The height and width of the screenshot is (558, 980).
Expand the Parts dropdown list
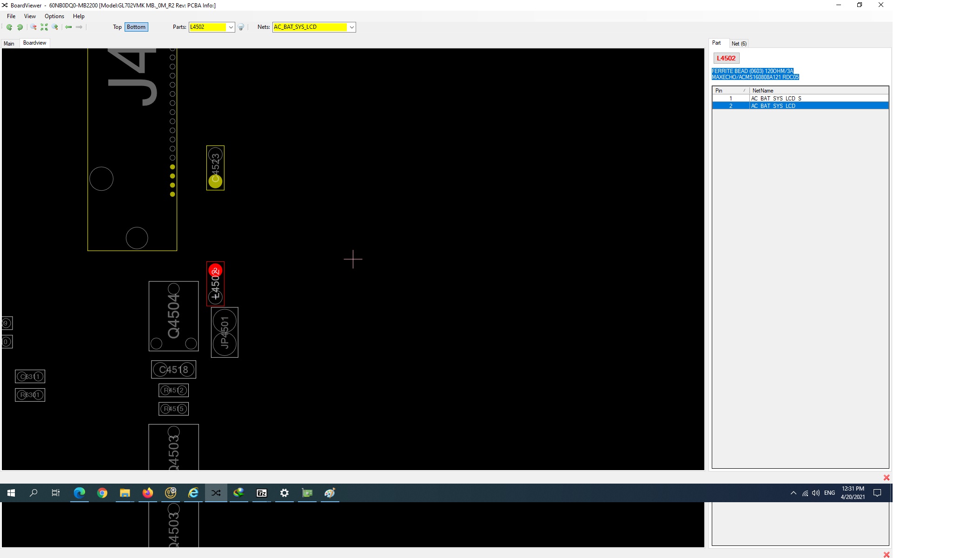point(231,27)
